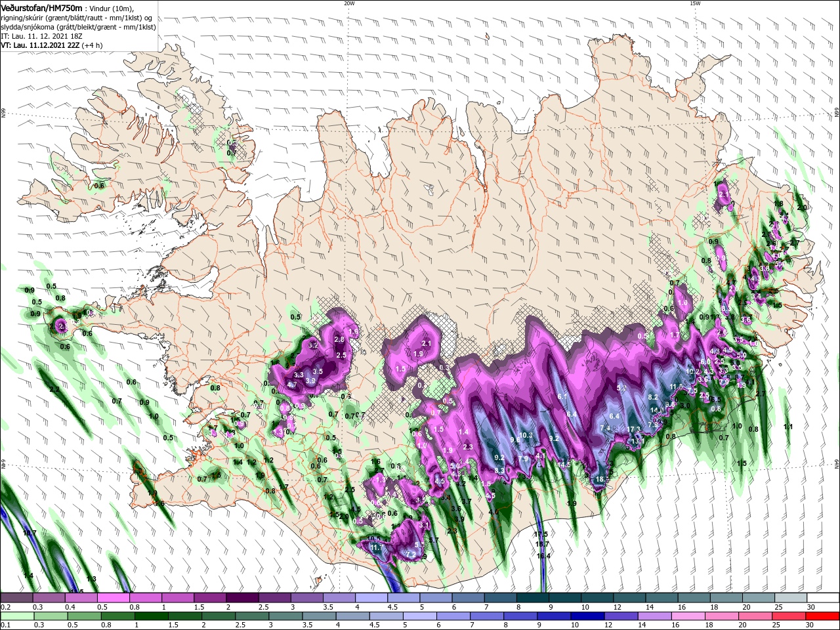Select the purple 1.5 swatch on snow scale
The image size is (840, 630).
(x=210, y=597)
